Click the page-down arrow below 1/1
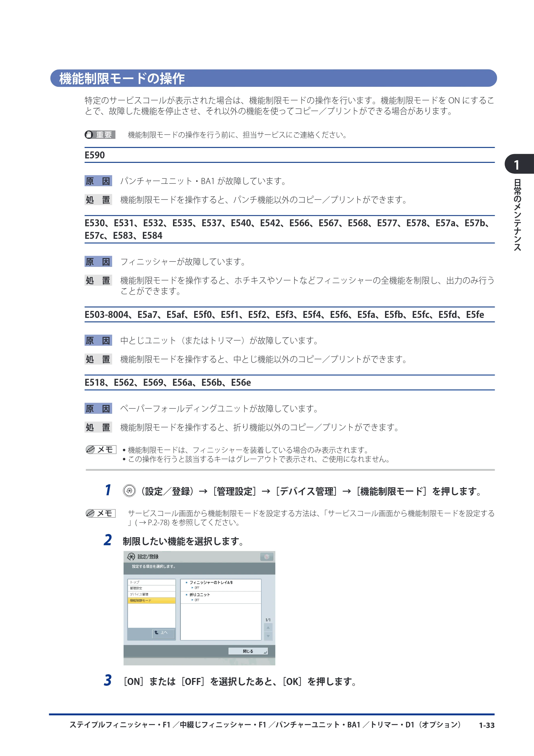Viewport: 534px width, 756px height. 268,636
